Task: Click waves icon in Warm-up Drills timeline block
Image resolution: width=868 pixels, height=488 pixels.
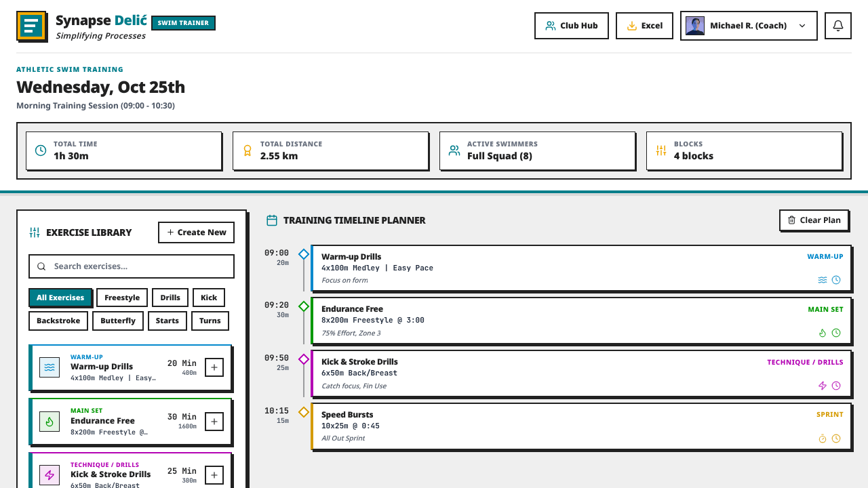Action: click(x=823, y=280)
